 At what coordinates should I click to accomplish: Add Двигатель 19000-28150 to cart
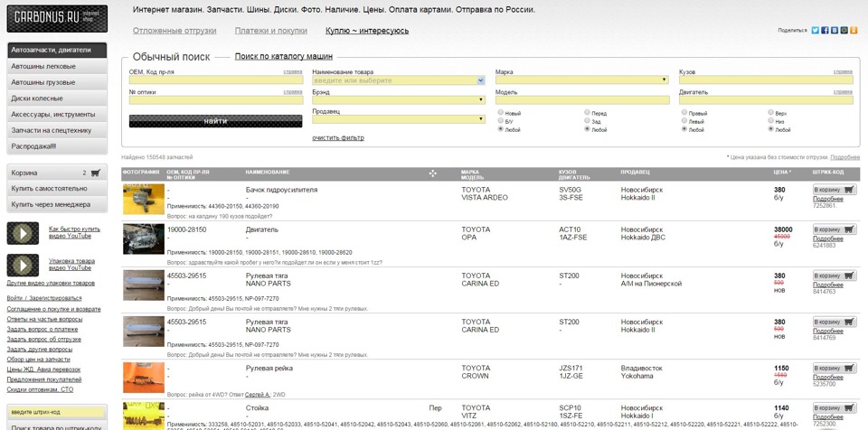[x=835, y=229]
